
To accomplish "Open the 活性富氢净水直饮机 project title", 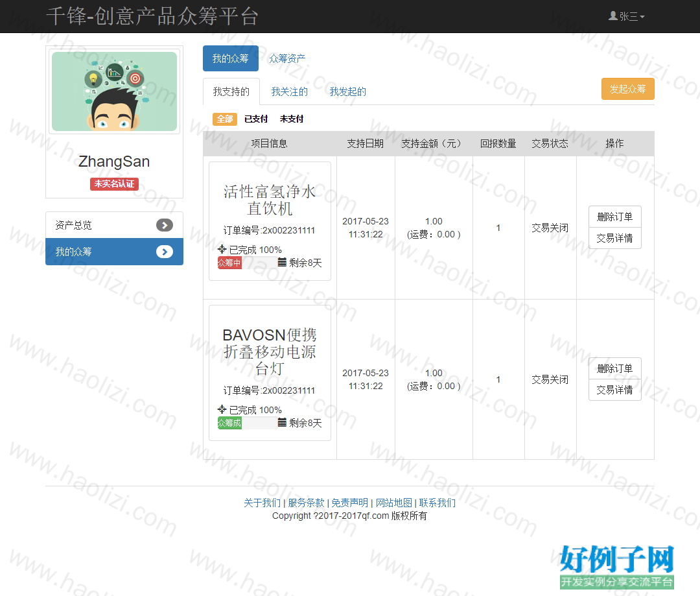I will coord(270,200).
